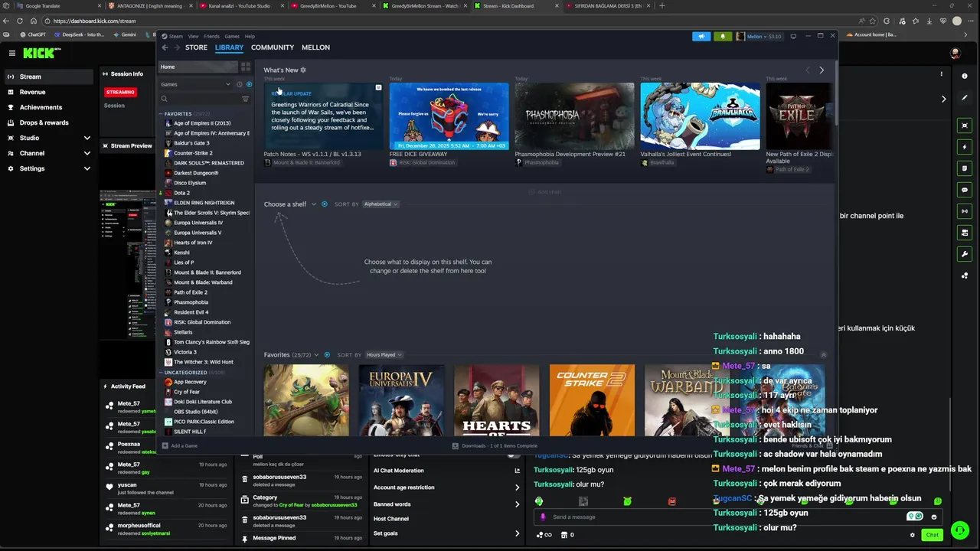
Task: Go back with Steam back arrow
Action: click(x=165, y=47)
